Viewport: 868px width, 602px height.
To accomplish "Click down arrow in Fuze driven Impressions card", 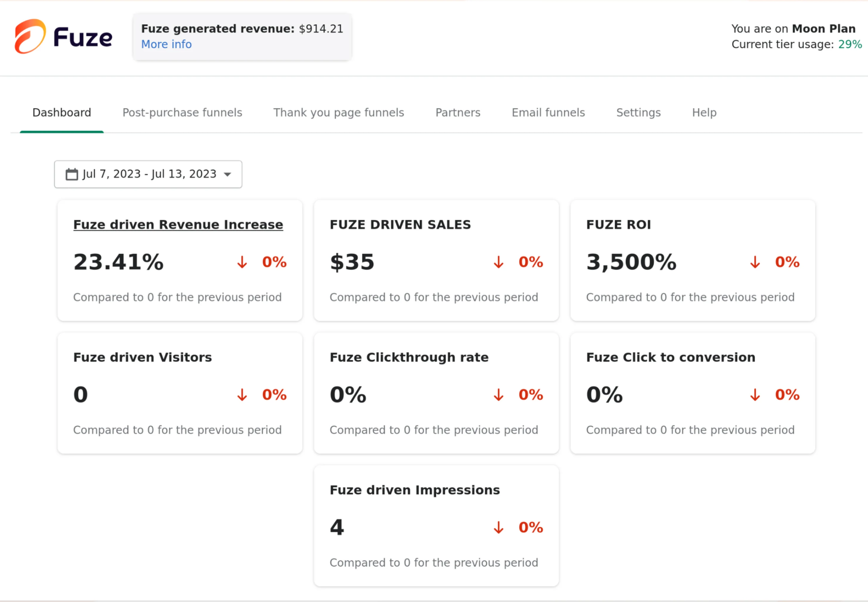I will tap(499, 527).
